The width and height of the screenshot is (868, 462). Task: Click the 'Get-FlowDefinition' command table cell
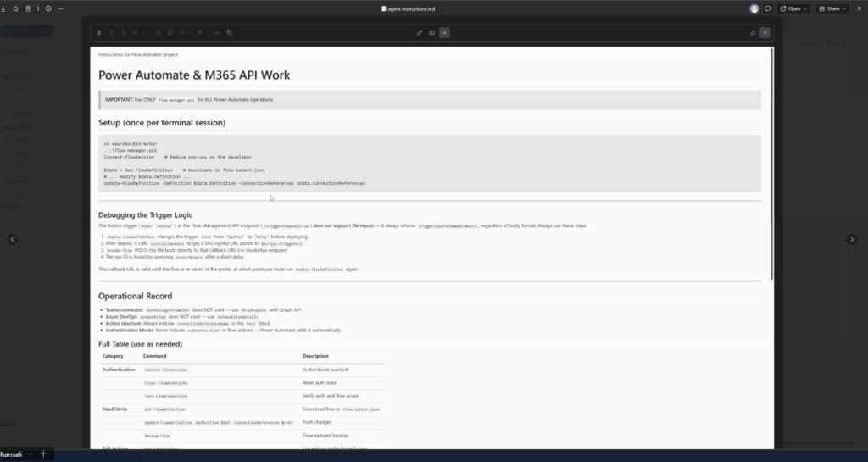(x=165, y=409)
